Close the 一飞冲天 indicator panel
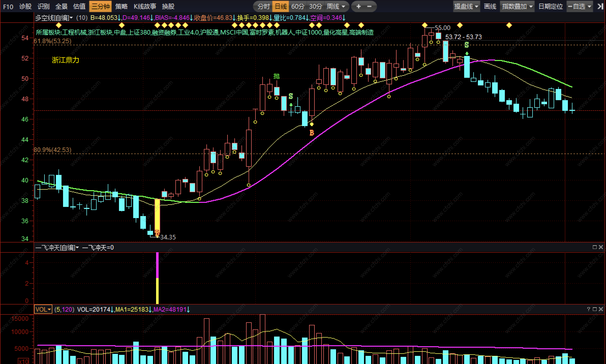606x364 pixels. pyautogui.click(x=601, y=247)
